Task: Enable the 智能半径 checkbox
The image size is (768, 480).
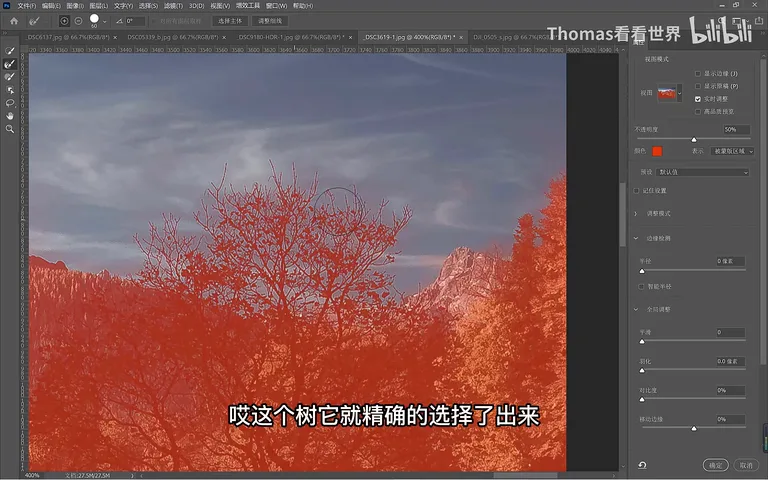Action: pos(641,287)
